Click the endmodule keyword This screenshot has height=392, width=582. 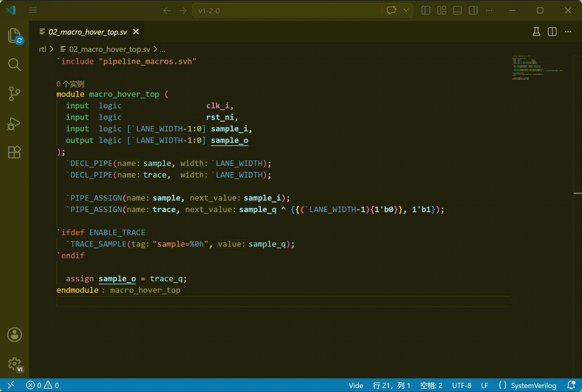(77, 291)
